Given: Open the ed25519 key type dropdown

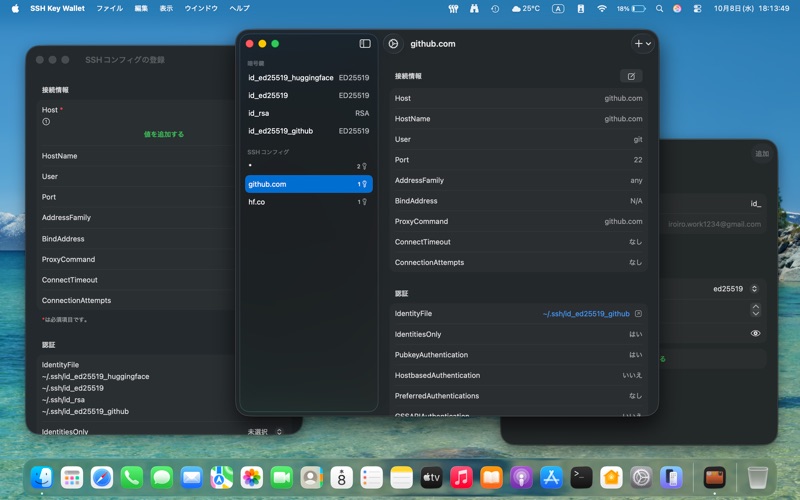Looking at the screenshot, I should 736,289.
